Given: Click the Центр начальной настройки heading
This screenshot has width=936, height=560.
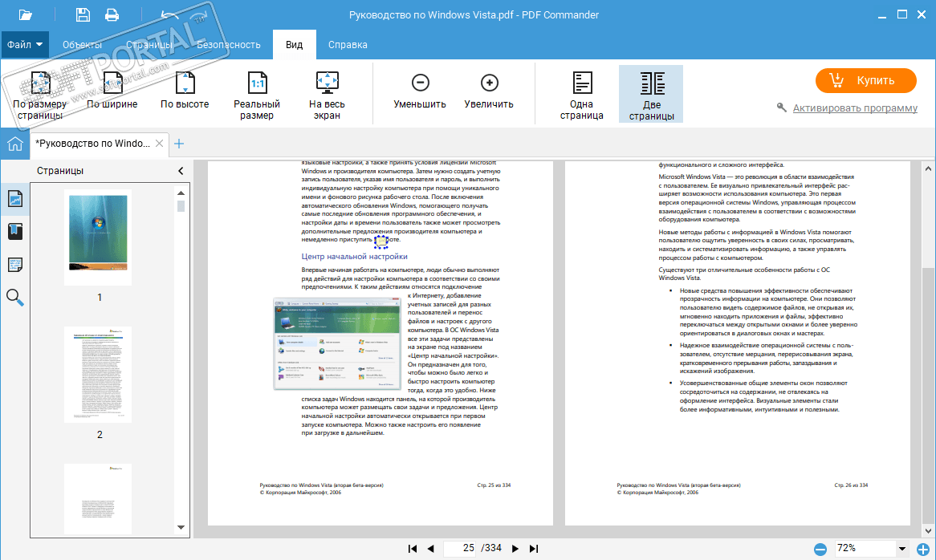Looking at the screenshot, I should coord(355,257).
